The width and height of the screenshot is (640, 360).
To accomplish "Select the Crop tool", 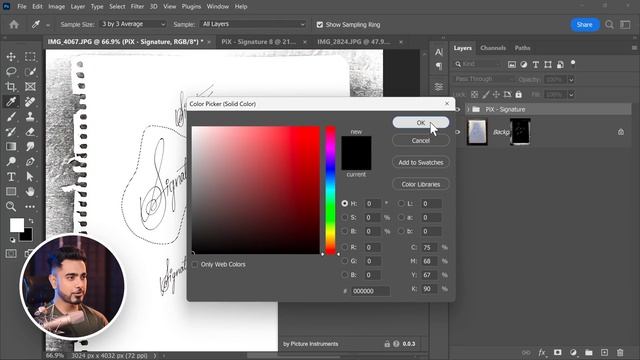I will (x=11, y=87).
